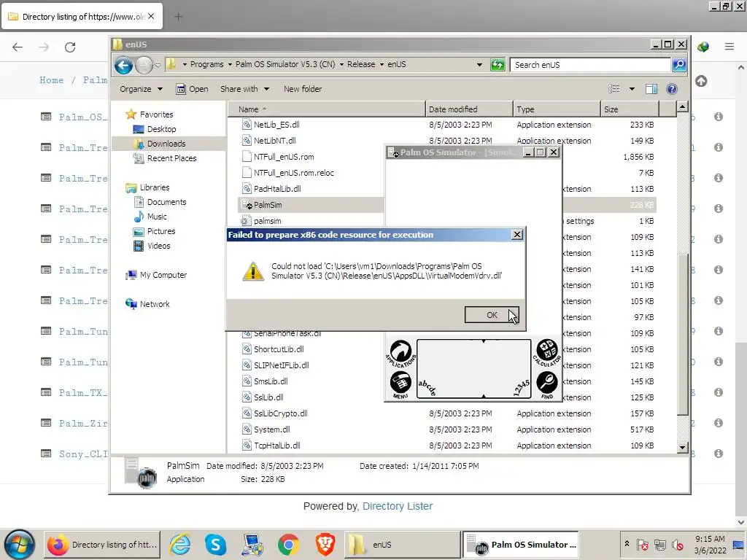Viewport: 747px width, 560px height.
Task: Click OK in the error dialog
Action: 492,315
